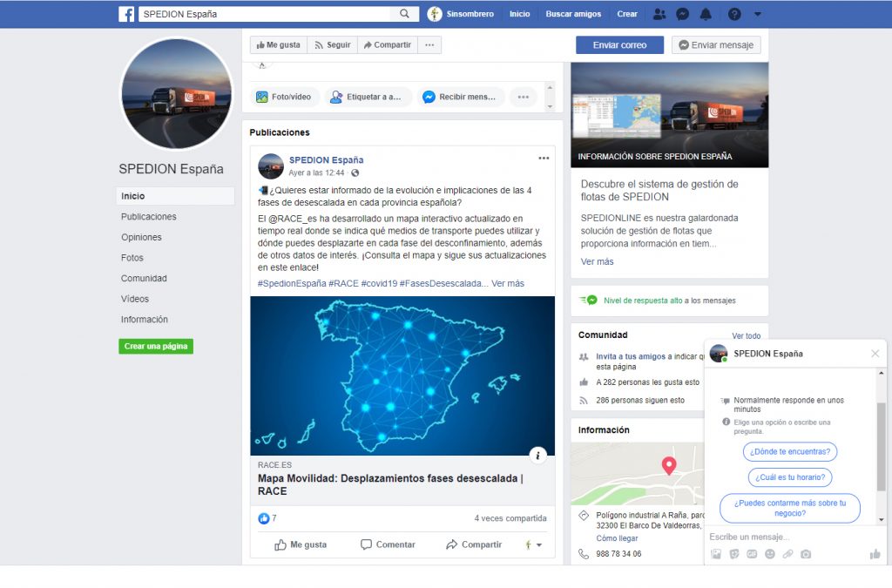892x588 pixels.
Task: Select Recibir mens... composer option
Action: pyautogui.click(x=460, y=97)
